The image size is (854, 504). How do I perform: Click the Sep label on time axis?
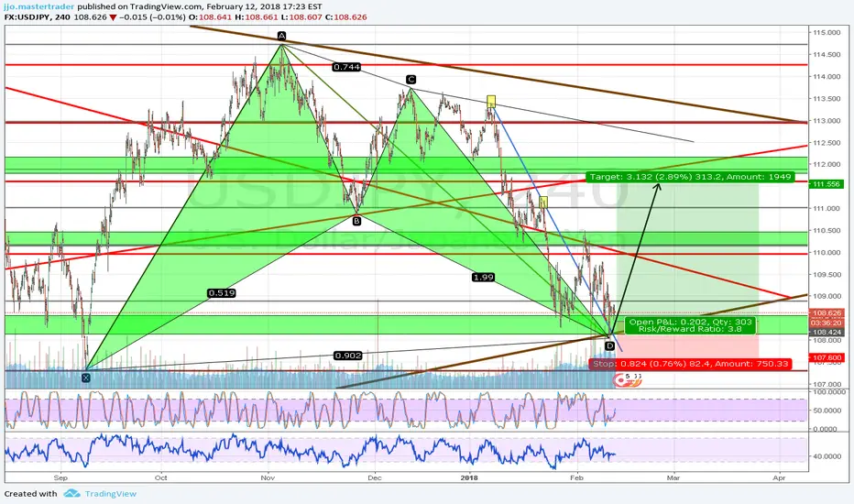[60, 477]
